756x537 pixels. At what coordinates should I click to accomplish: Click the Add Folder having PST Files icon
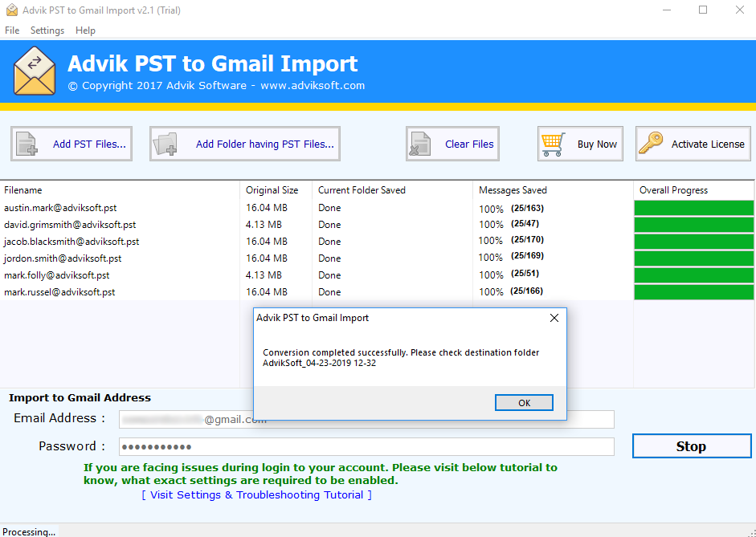pyautogui.click(x=166, y=144)
